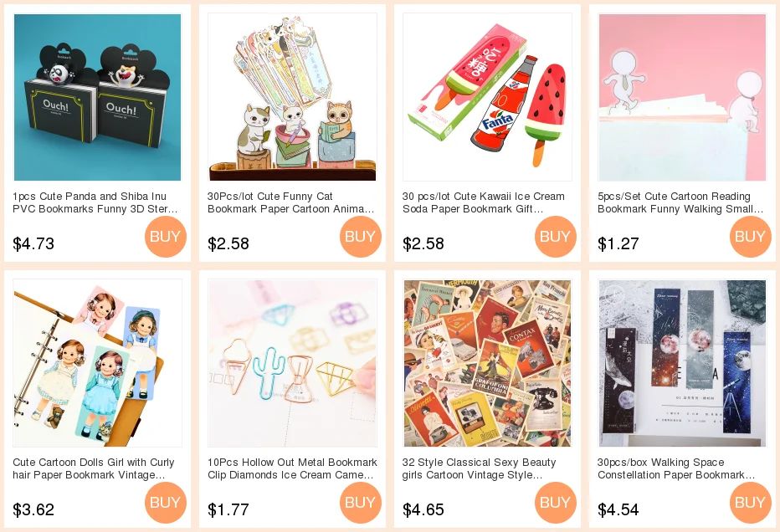Click BUY for the Hollow Out Metal clips
Image resolution: width=780 pixels, height=532 pixels.
pos(361,503)
